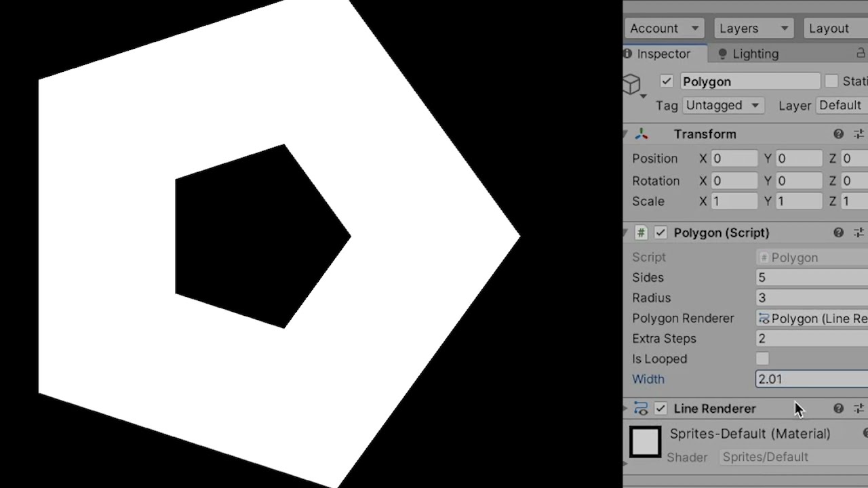Click the Script Polygon reference field
Viewport: 868px width, 488px height.
click(812, 258)
